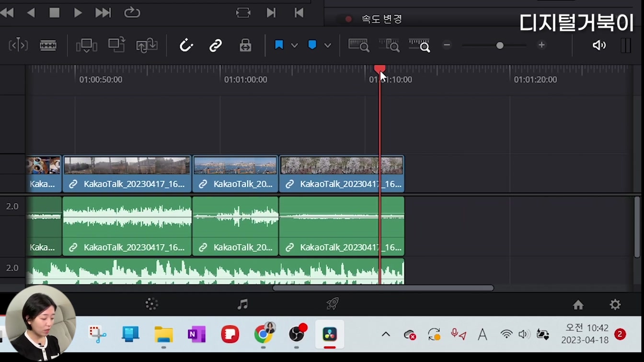Screen dimensions: 644x362
Task: Click the fast forward transport button
Action: pos(103,13)
